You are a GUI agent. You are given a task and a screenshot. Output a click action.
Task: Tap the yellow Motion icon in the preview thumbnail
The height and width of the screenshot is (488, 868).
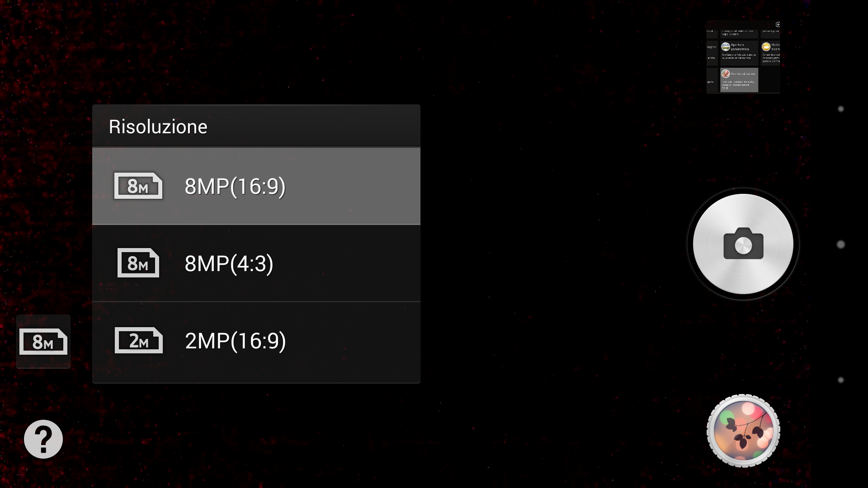coord(766,47)
